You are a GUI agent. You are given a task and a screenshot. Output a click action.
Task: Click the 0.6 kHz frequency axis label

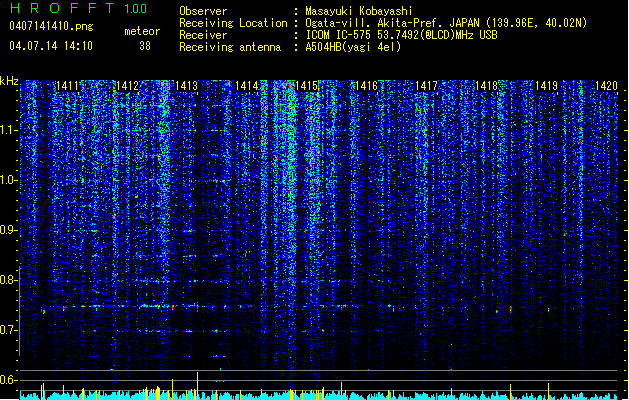pos(9,380)
